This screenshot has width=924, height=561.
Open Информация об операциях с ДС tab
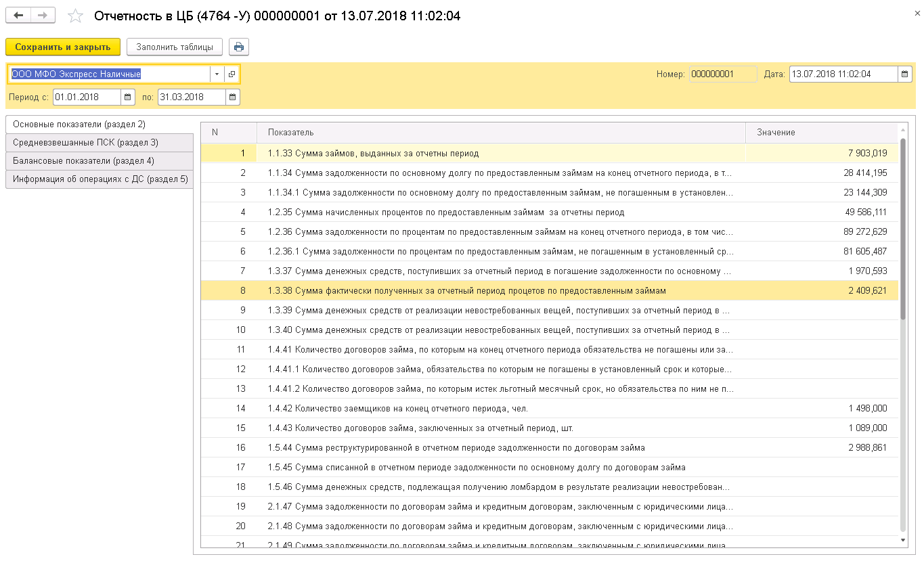click(100, 179)
